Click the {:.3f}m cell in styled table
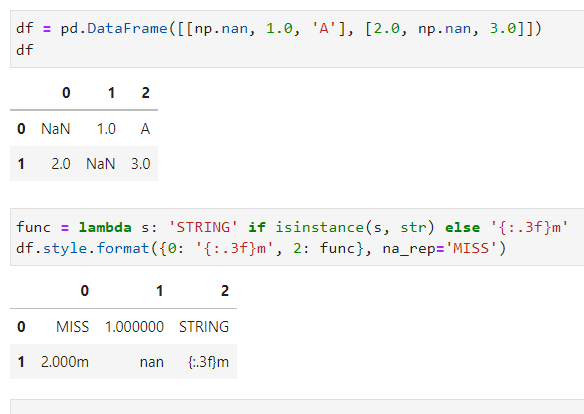This screenshot has height=414, width=584. click(x=208, y=362)
